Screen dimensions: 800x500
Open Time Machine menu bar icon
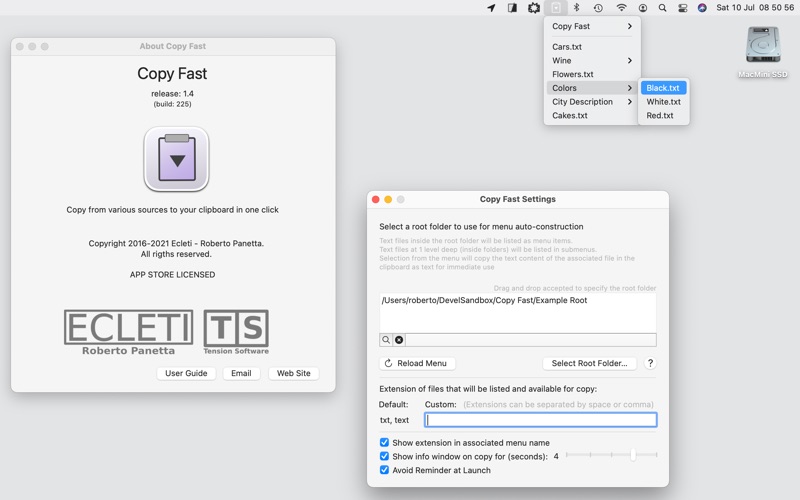(598, 8)
